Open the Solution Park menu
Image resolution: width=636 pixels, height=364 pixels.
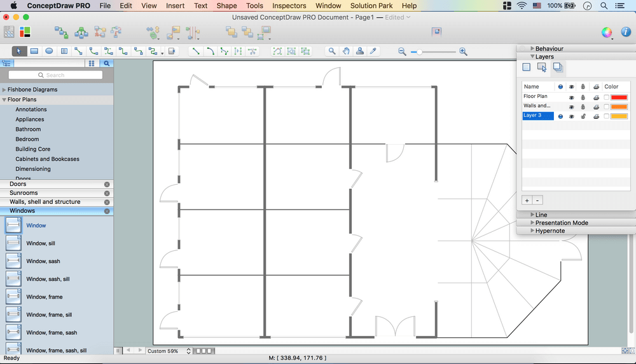coord(371,6)
